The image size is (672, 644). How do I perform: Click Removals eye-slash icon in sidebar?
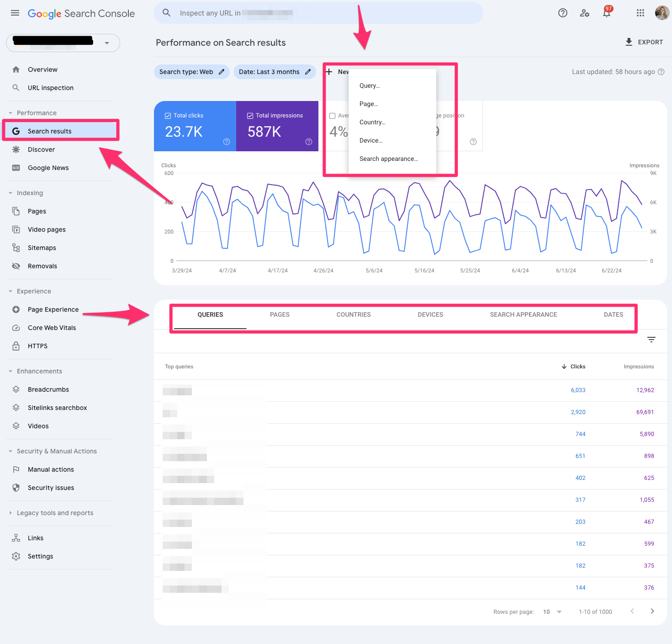16,266
